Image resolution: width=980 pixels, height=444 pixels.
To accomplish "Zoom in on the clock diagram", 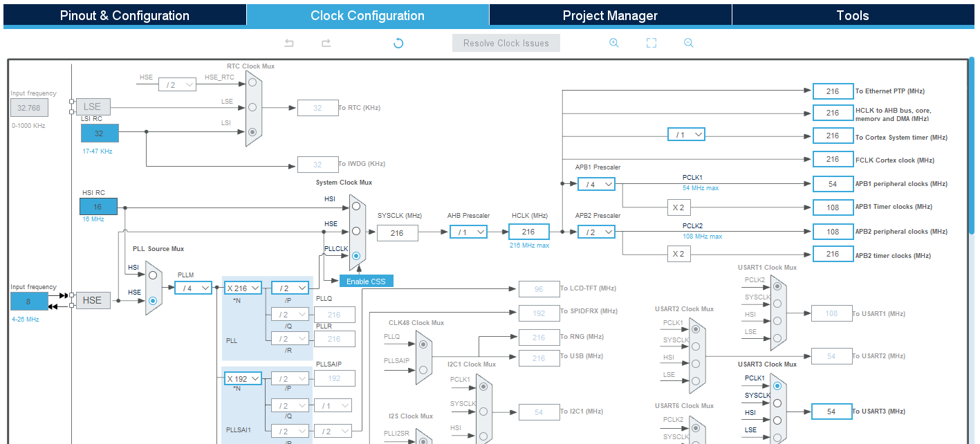I will click(x=613, y=43).
